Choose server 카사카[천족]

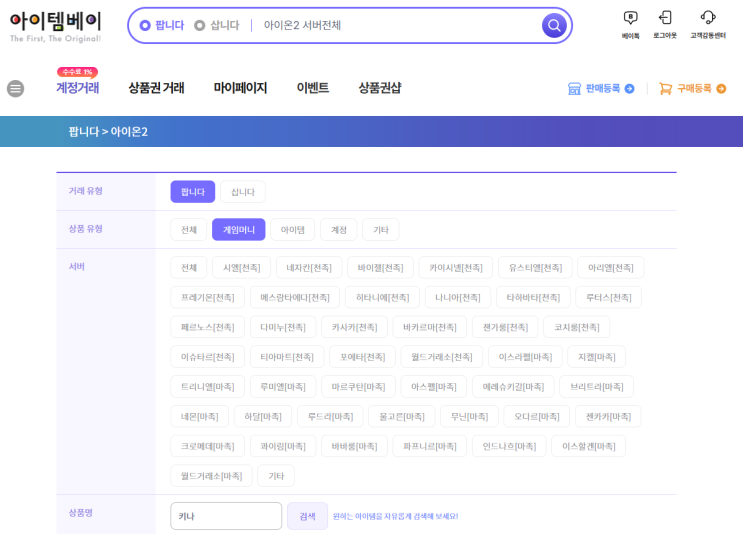(x=354, y=327)
